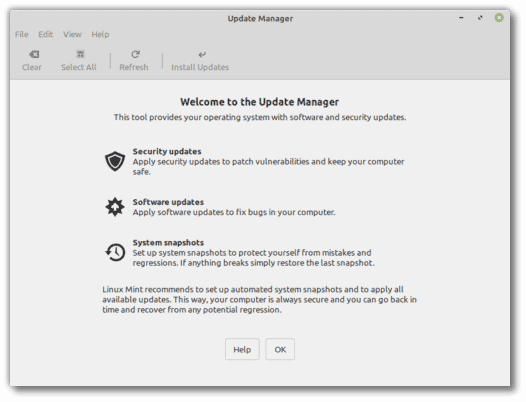Click the System snapshots clock icon
Image resolution: width=526 pixels, height=402 pixels.
115,252
